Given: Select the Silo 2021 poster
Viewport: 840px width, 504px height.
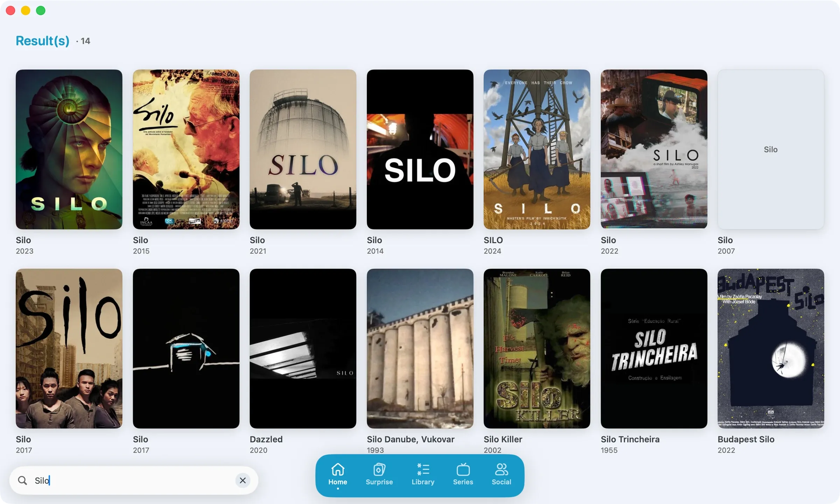Looking at the screenshot, I should (303, 149).
